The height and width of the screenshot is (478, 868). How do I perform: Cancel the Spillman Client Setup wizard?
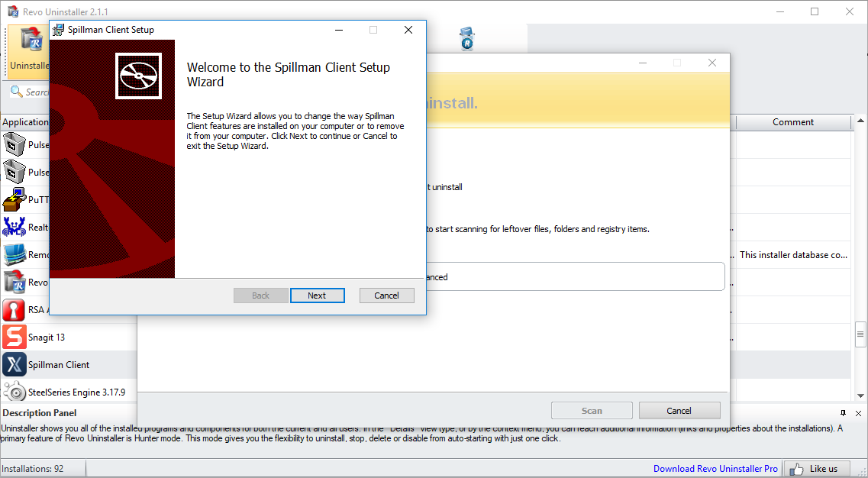tap(386, 296)
